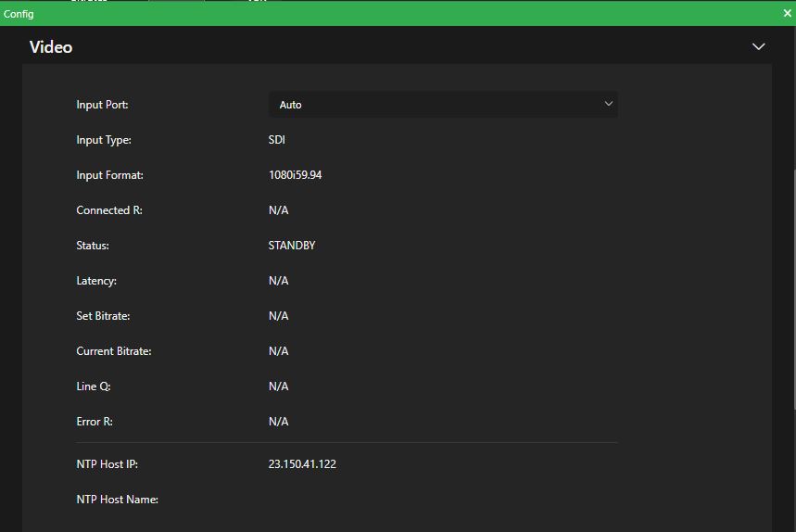Image resolution: width=796 pixels, height=532 pixels.
Task: Click the N/A value for Latency
Action: (x=279, y=281)
